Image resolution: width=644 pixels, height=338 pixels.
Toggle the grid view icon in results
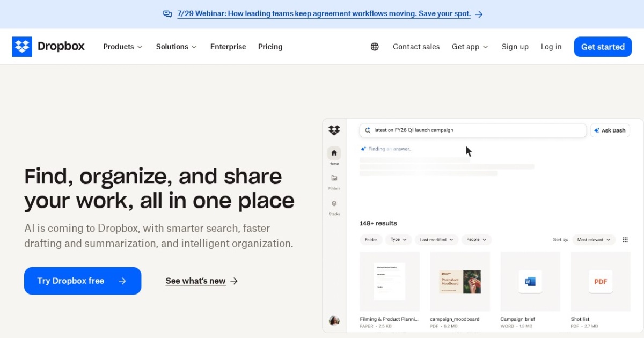pyautogui.click(x=625, y=240)
